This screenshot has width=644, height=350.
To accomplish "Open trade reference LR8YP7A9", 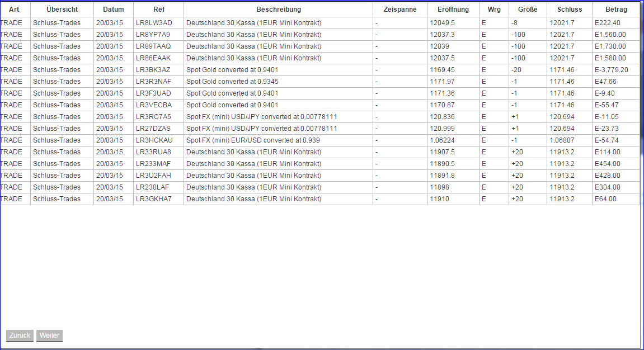I will [159, 34].
